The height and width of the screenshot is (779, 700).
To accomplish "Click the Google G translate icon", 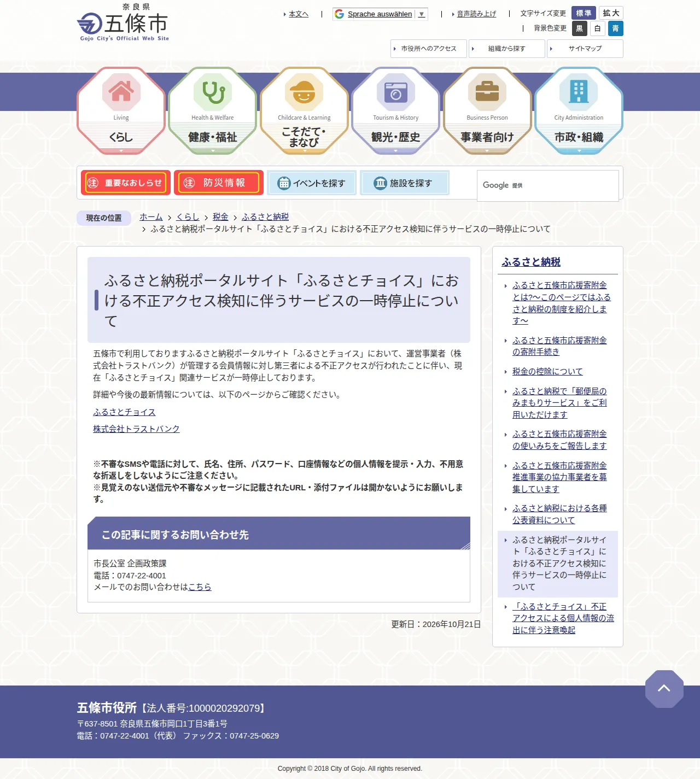I will [x=340, y=14].
